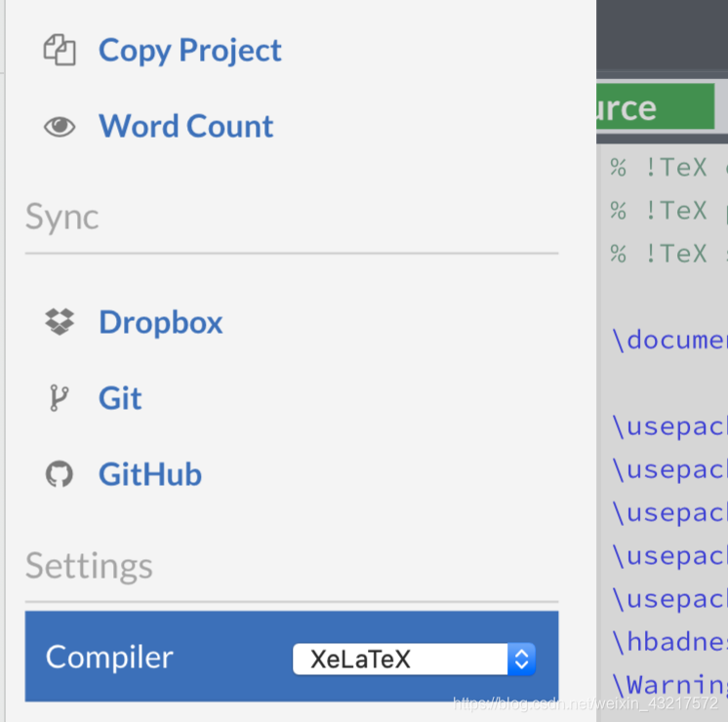Click the Copy Project duplicate-pages icon
This screenshot has height=722, width=728.
[x=60, y=50]
